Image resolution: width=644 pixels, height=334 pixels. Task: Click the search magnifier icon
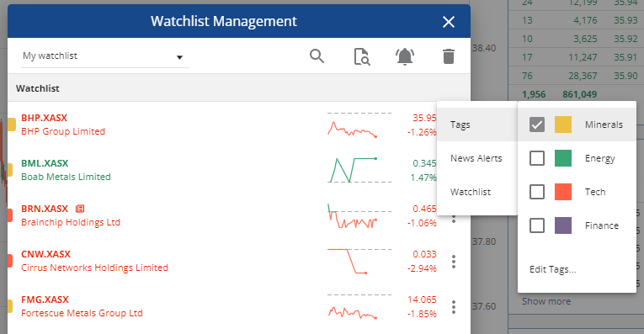pos(317,56)
